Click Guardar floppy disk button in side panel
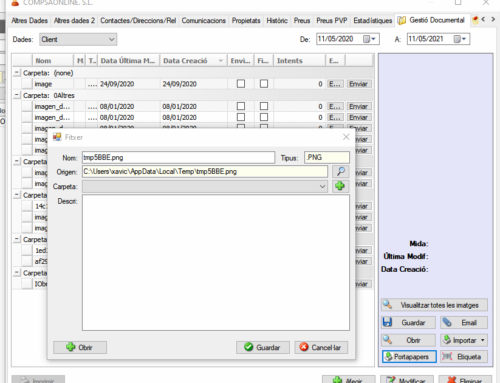500x383 pixels. (x=408, y=323)
